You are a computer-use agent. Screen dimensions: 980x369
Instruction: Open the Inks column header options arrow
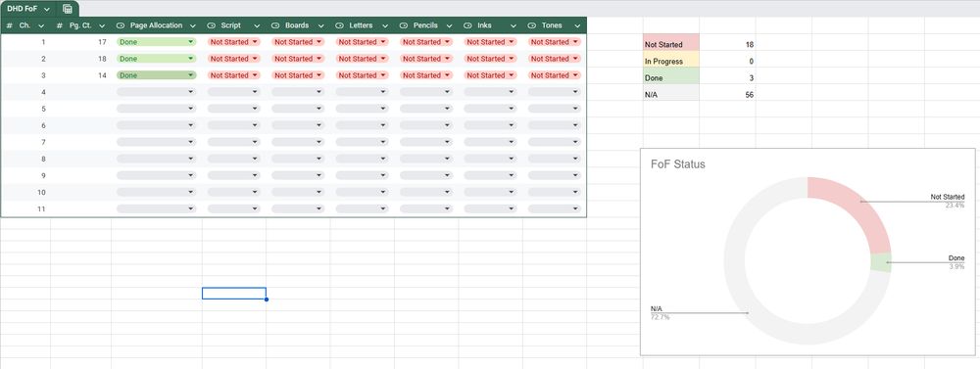click(x=514, y=26)
